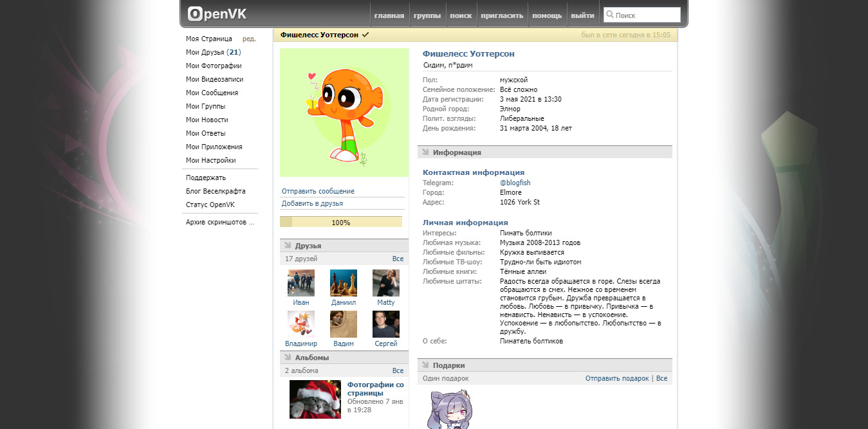Open the главная menu item

pyautogui.click(x=389, y=15)
